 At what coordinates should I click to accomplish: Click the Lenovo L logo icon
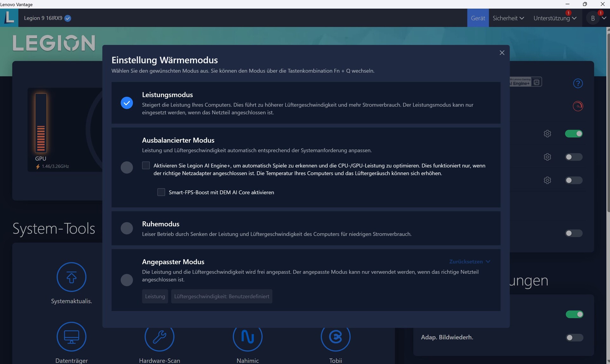9,17
